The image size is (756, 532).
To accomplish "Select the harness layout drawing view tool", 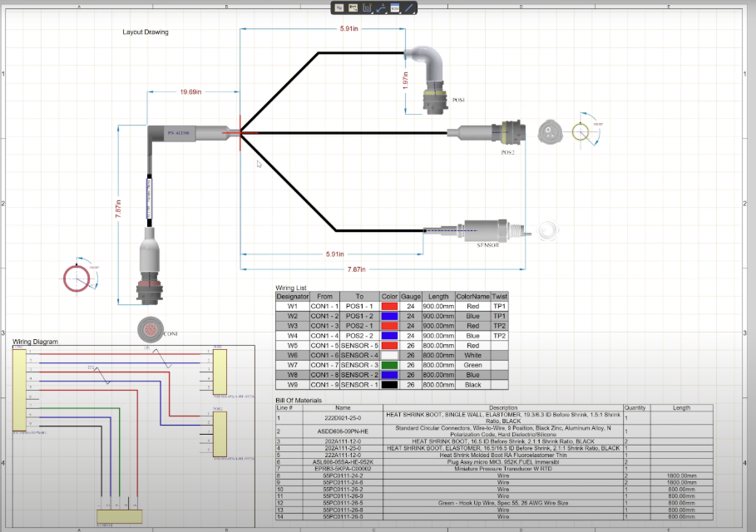I will [x=353, y=7].
